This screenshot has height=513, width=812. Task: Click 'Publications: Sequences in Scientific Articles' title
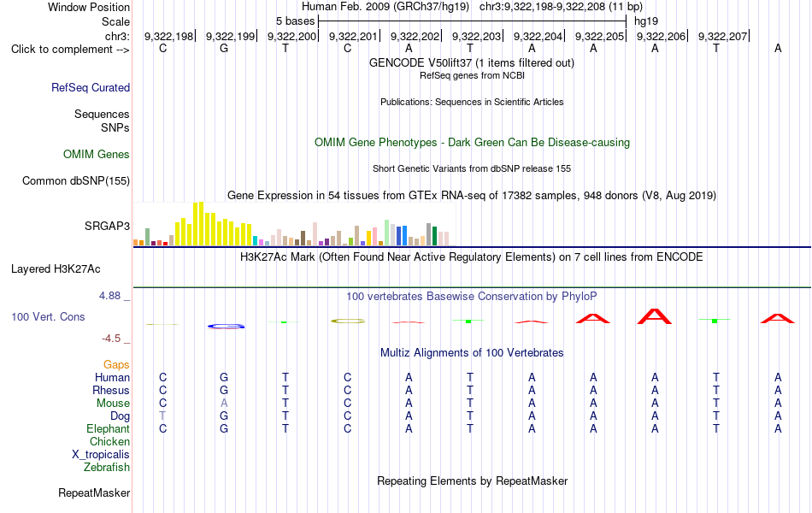pos(472,102)
